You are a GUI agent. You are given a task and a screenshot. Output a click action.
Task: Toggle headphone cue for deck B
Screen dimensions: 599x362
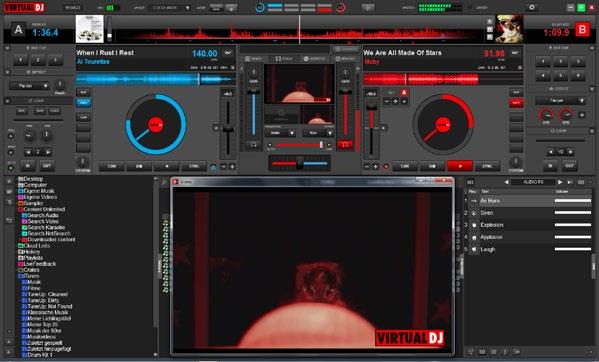(x=345, y=145)
